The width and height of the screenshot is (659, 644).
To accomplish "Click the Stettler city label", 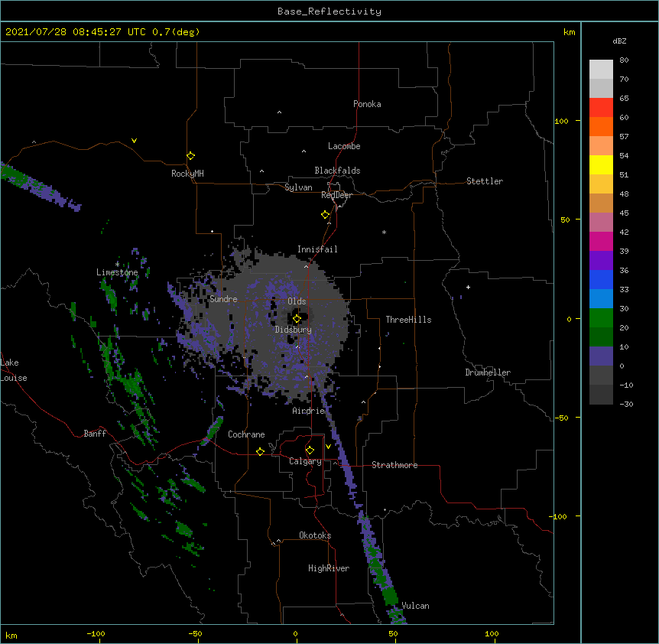I will point(485,181).
